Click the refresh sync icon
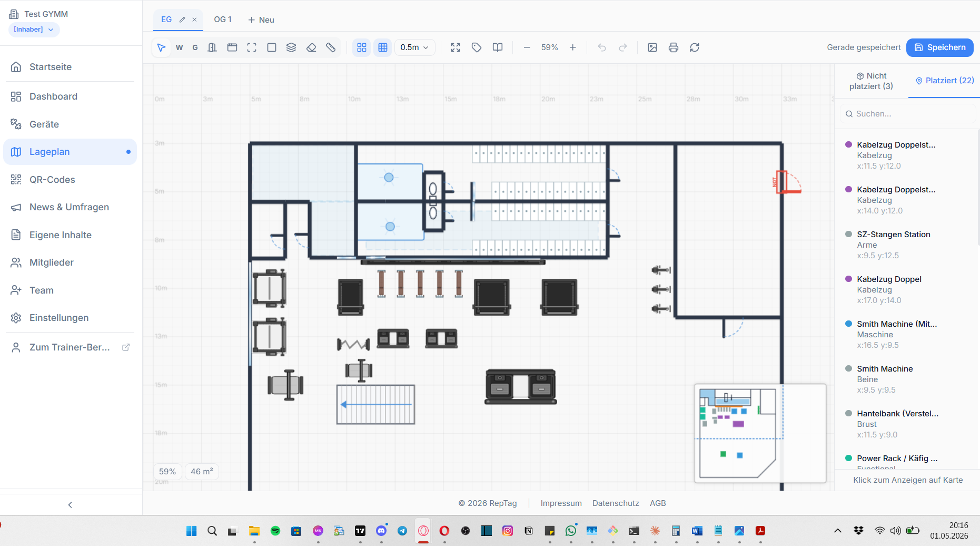The image size is (980, 546). tap(695, 47)
